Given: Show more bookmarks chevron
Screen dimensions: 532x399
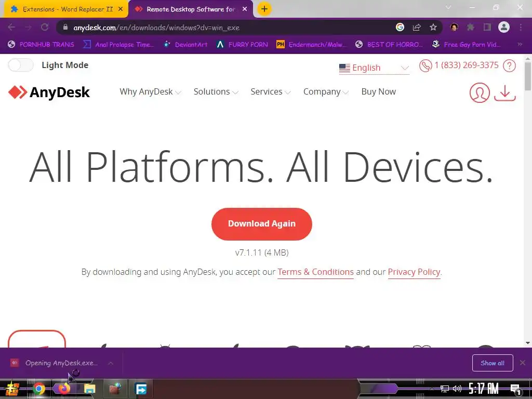Looking at the screenshot, I should [520, 45].
